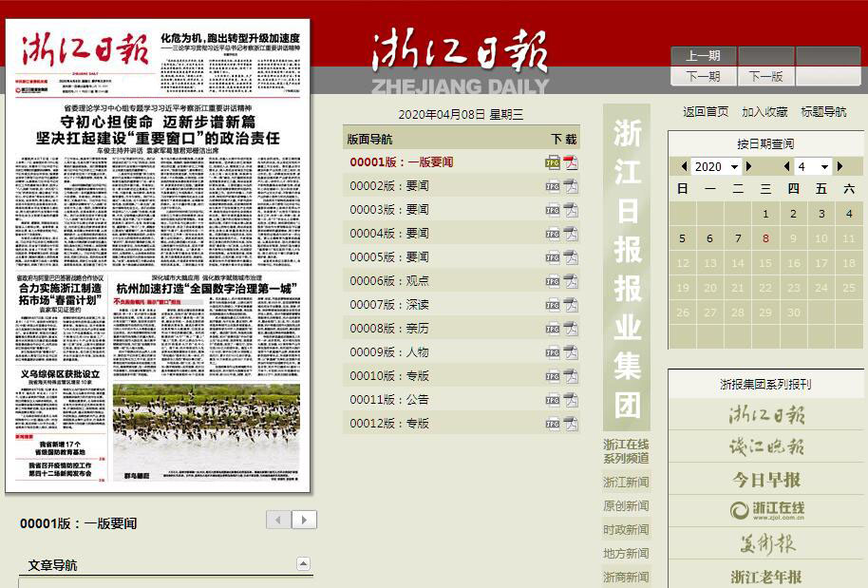Click 下一版 next page tab
This screenshot has height=588, width=868.
pos(765,76)
